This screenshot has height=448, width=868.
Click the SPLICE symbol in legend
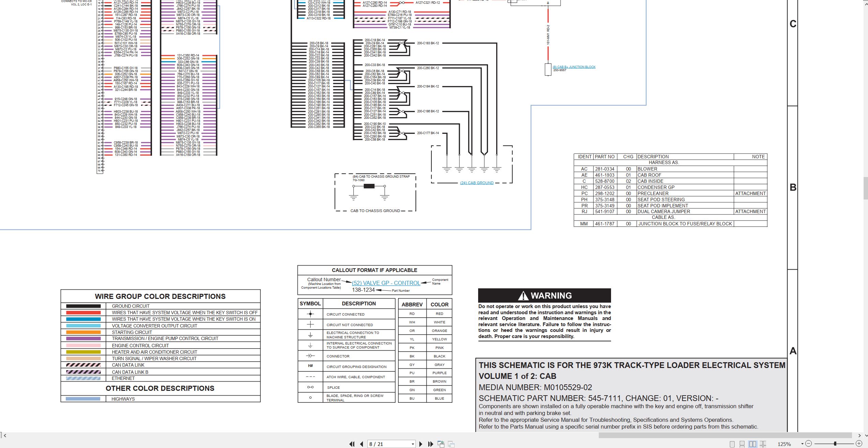[310, 387]
